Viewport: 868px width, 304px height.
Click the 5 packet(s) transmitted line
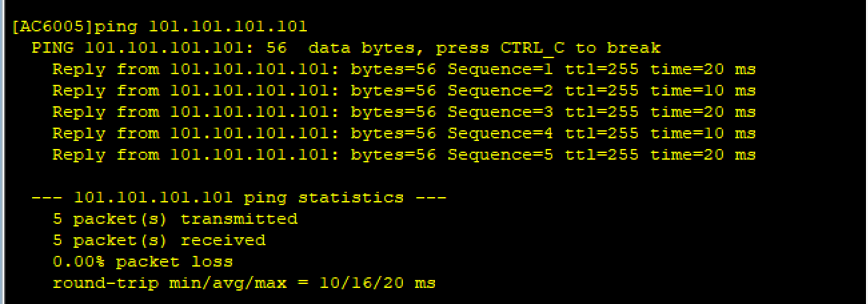175,219
